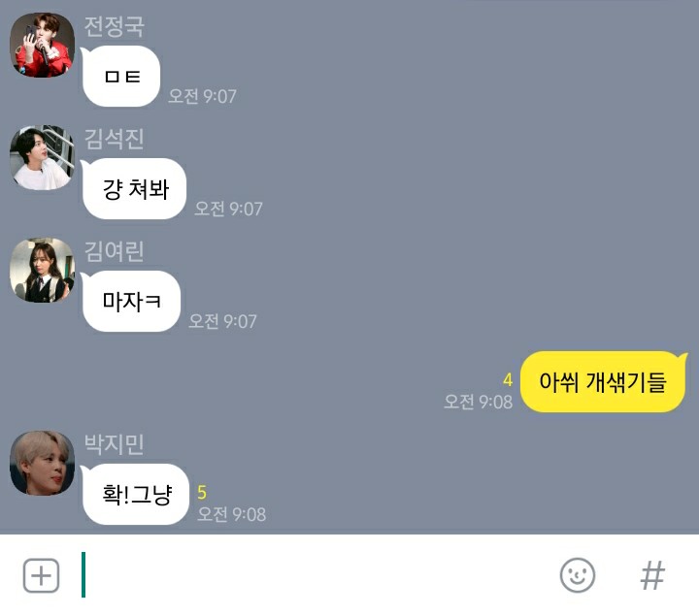The image size is (699, 616).
Task: Tap the 오전 9:08 timestamp under yellow bubble
Action: click(478, 402)
